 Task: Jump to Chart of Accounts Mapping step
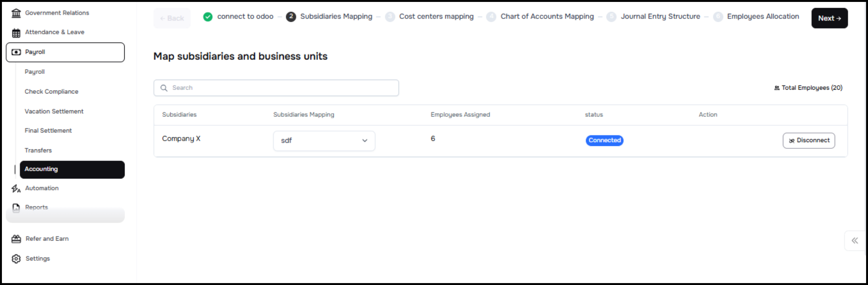547,16
